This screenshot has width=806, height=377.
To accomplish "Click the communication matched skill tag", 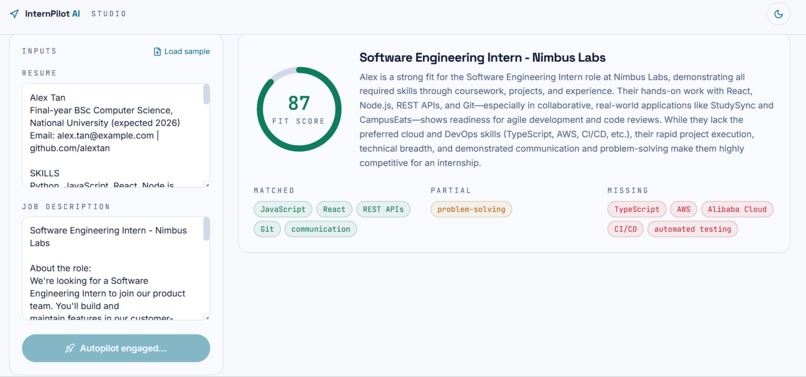I will coord(321,229).
